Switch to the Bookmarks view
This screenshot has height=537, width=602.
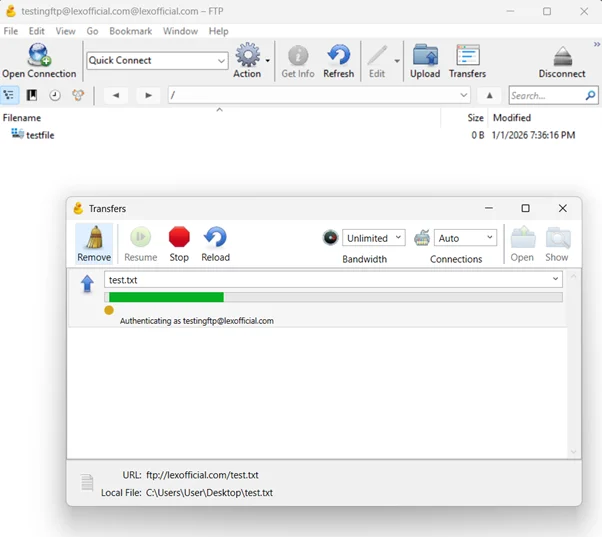(x=32, y=96)
